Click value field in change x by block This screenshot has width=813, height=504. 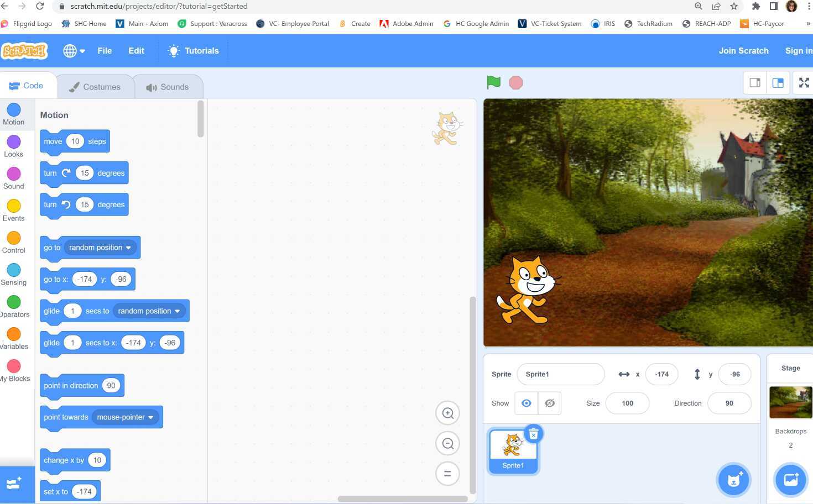[97, 460]
